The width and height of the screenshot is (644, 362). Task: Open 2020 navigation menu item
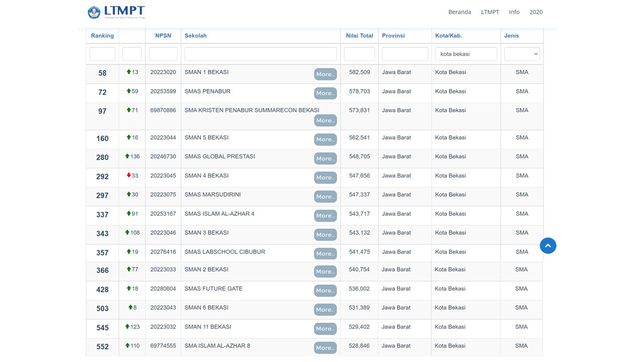point(536,12)
